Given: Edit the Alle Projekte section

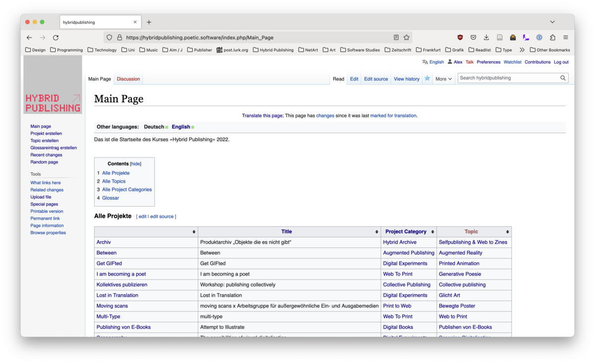Looking at the screenshot, I should (x=142, y=217).
